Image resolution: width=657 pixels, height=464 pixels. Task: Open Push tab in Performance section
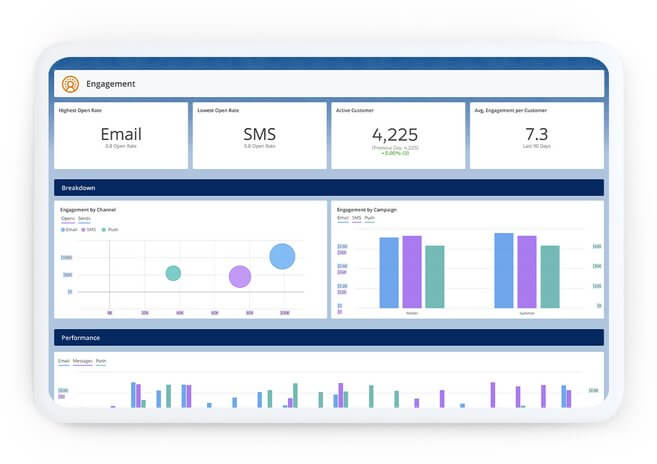pyautogui.click(x=101, y=361)
